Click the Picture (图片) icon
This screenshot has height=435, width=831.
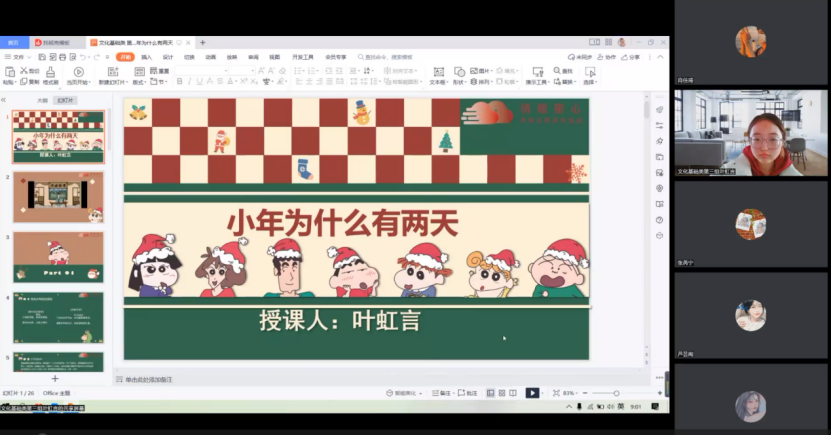474,70
